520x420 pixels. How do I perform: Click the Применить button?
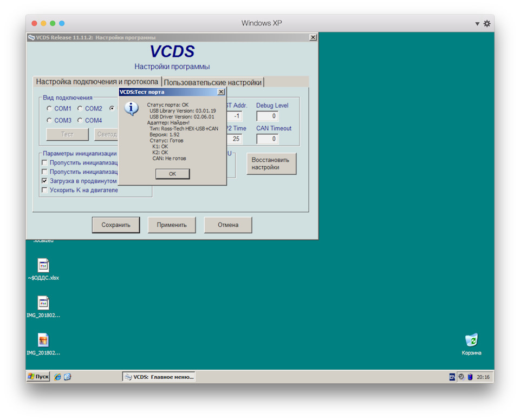coord(172,225)
